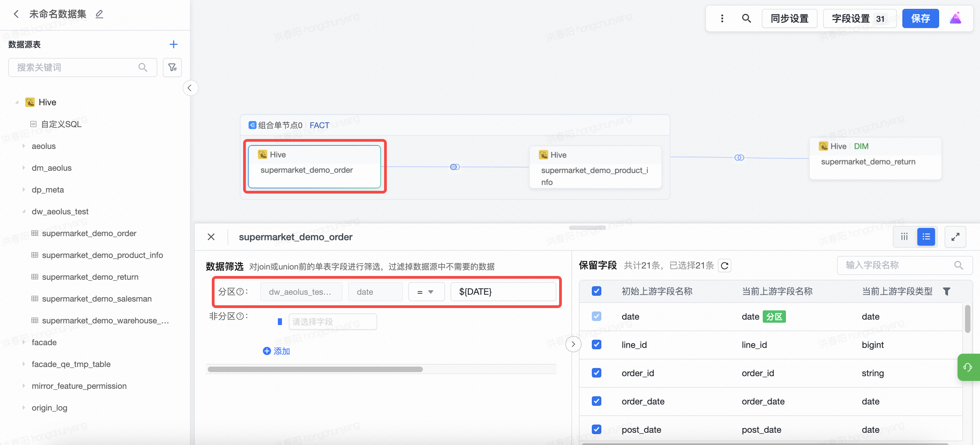Select 自定义SQL under Hive
This screenshot has height=445, width=980.
pyautogui.click(x=61, y=124)
